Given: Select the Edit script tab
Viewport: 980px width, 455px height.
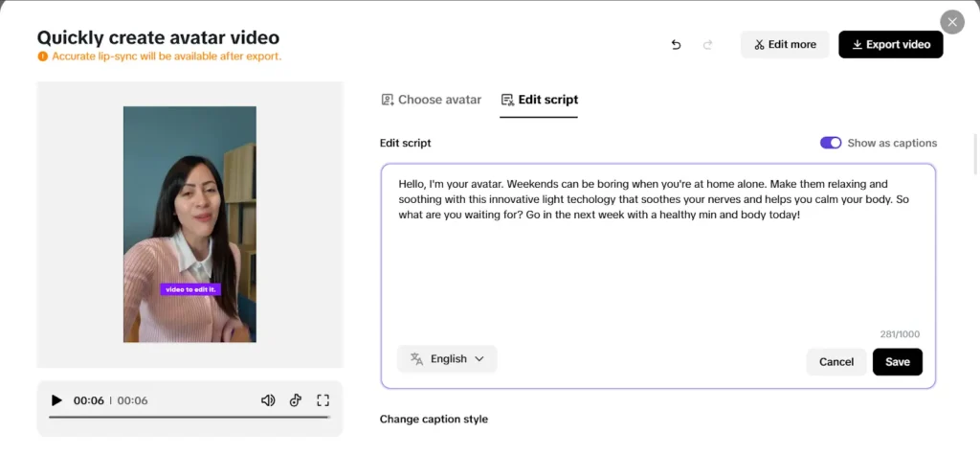Looking at the screenshot, I should pyautogui.click(x=540, y=100).
